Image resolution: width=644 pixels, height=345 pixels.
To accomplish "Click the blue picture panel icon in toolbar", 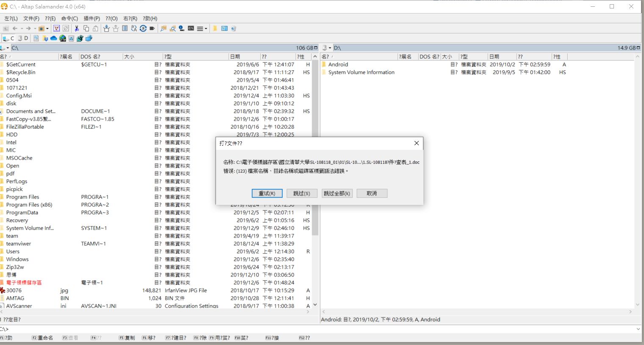I will (x=224, y=28).
